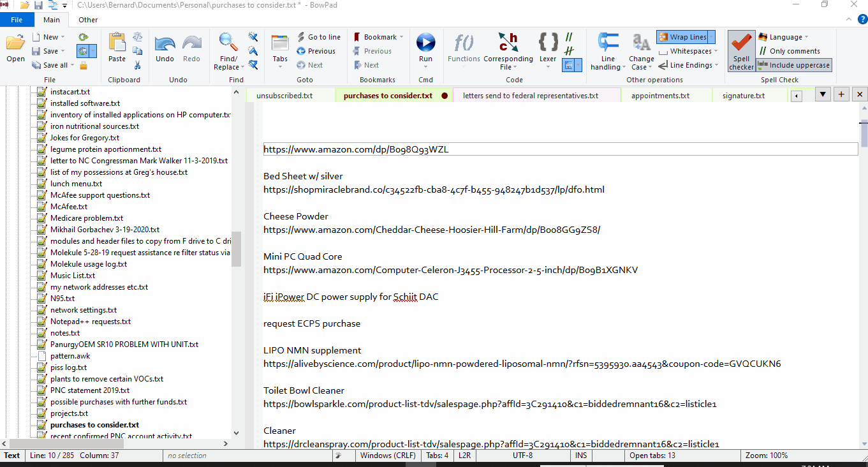Image resolution: width=868 pixels, height=467 pixels.
Task: Switch to the appointments.txt tab
Action: (666, 95)
